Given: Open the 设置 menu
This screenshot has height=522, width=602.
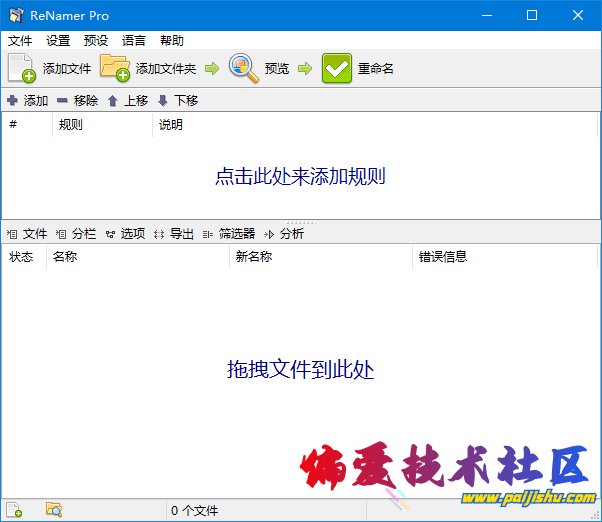Looking at the screenshot, I should click(x=58, y=40).
